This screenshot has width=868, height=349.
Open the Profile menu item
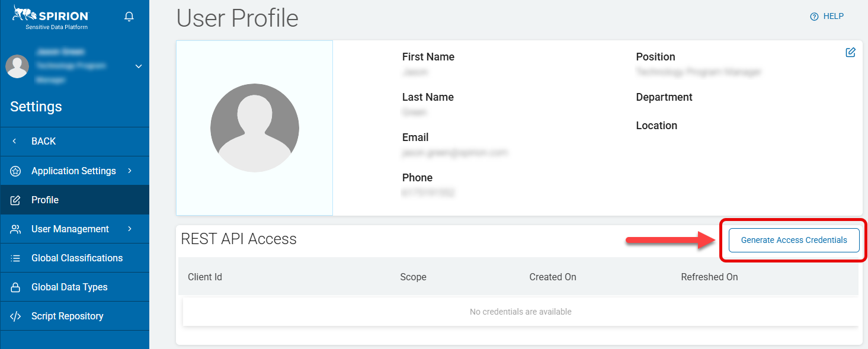pyautogui.click(x=45, y=200)
